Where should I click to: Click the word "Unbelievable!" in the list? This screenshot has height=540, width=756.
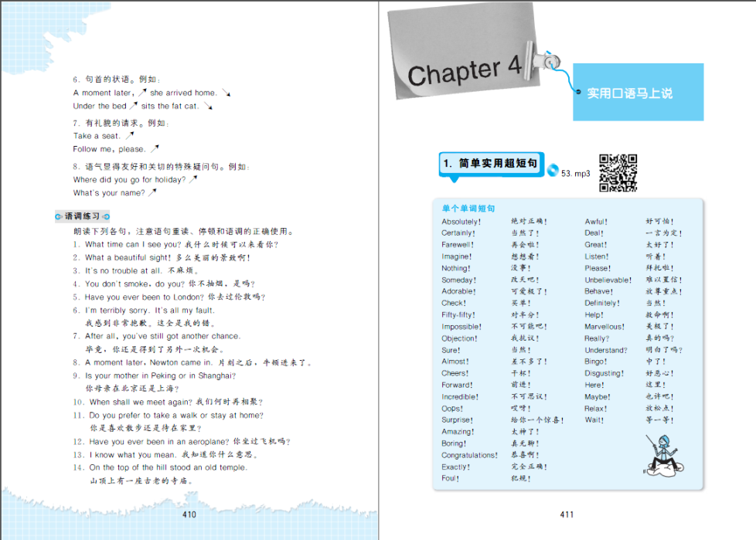(608, 280)
